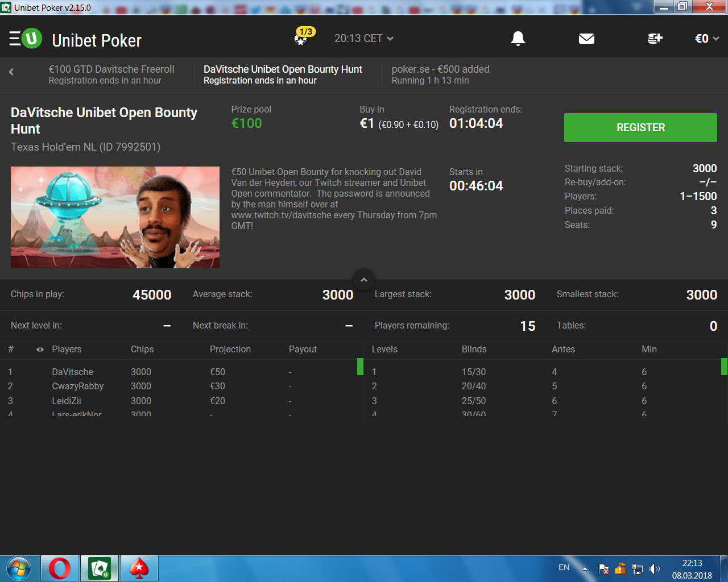This screenshot has height=582, width=728.
Task: Expand the 20:13 CET time dropdown
Action: click(364, 38)
